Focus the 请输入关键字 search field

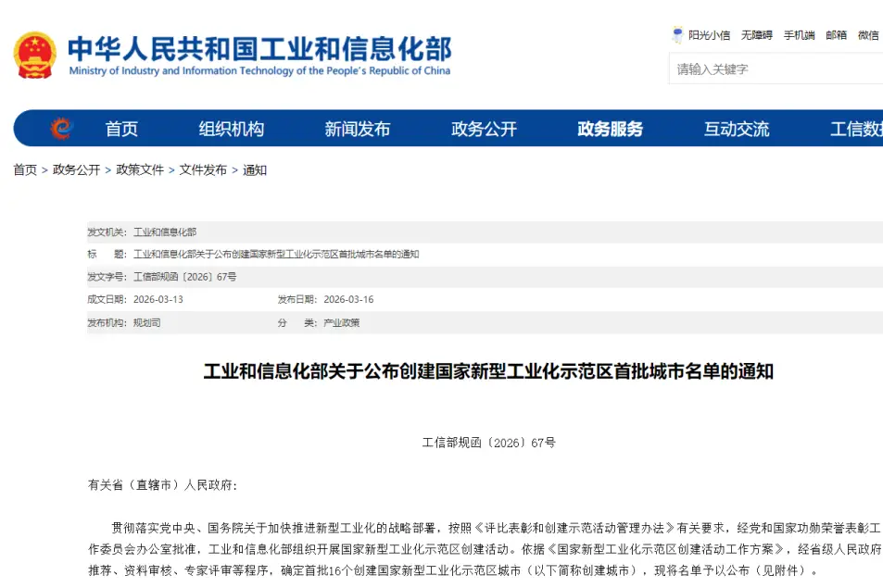[x=774, y=69]
